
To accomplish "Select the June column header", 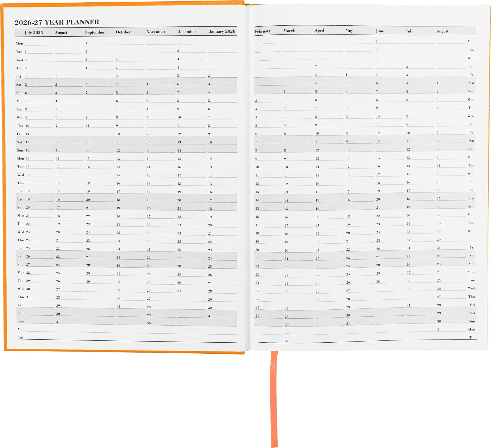I will point(380,31).
